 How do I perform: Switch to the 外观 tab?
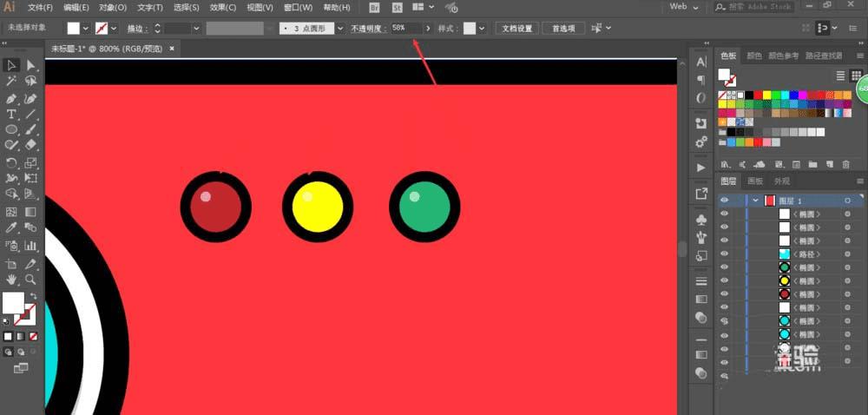click(x=782, y=181)
